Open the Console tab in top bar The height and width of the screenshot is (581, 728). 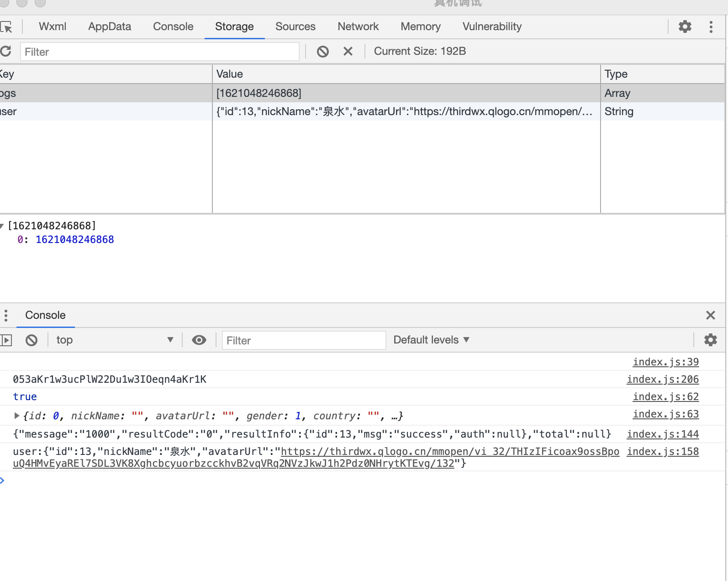(173, 26)
